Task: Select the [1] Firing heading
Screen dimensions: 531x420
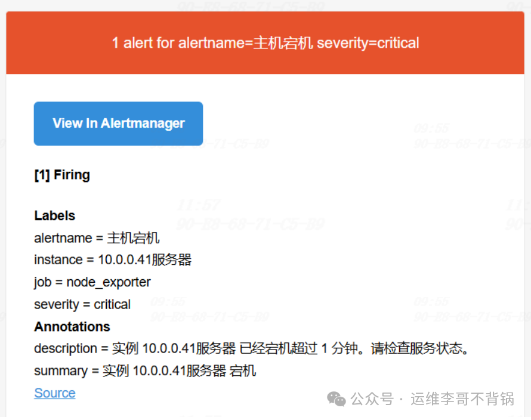Action: 62,175
